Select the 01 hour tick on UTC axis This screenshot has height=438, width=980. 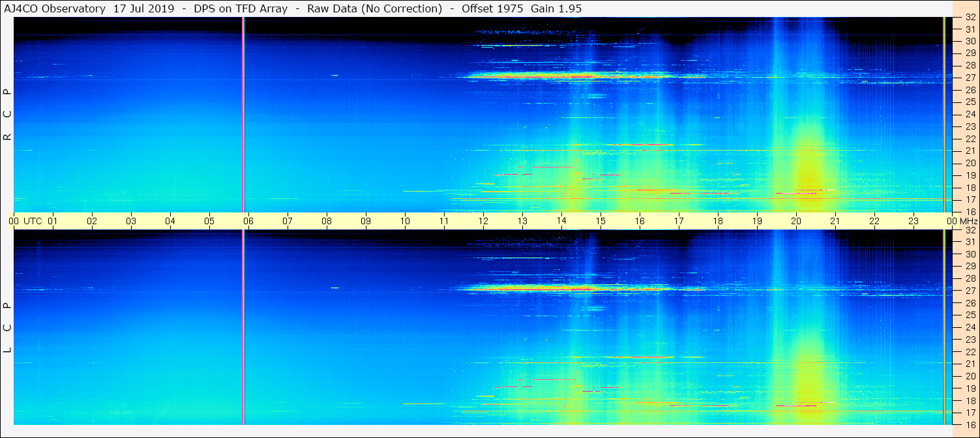point(53,221)
